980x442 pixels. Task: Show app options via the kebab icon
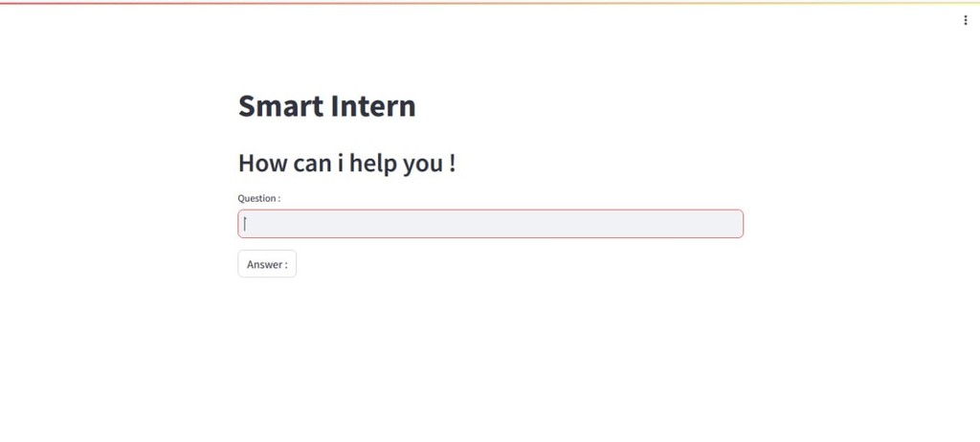pyautogui.click(x=965, y=21)
